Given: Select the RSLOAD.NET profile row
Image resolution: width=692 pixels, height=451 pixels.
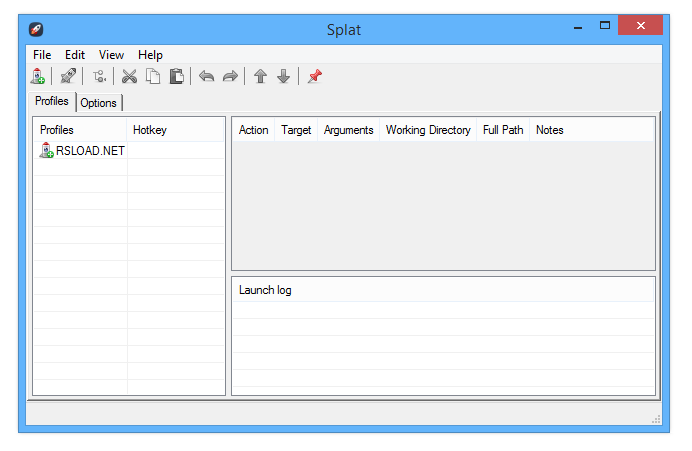Looking at the screenshot, I should [129, 150].
